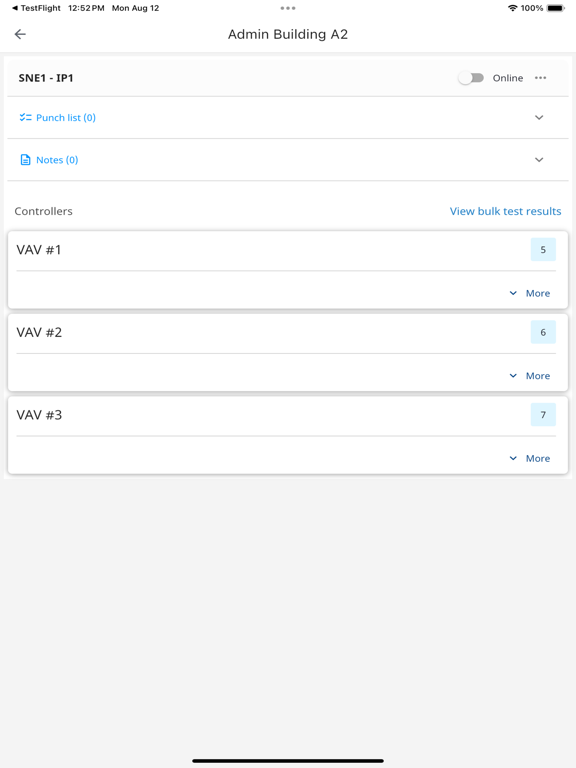This screenshot has width=576, height=768.
Task: Expand More details for VAV #1
Action: pos(530,293)
